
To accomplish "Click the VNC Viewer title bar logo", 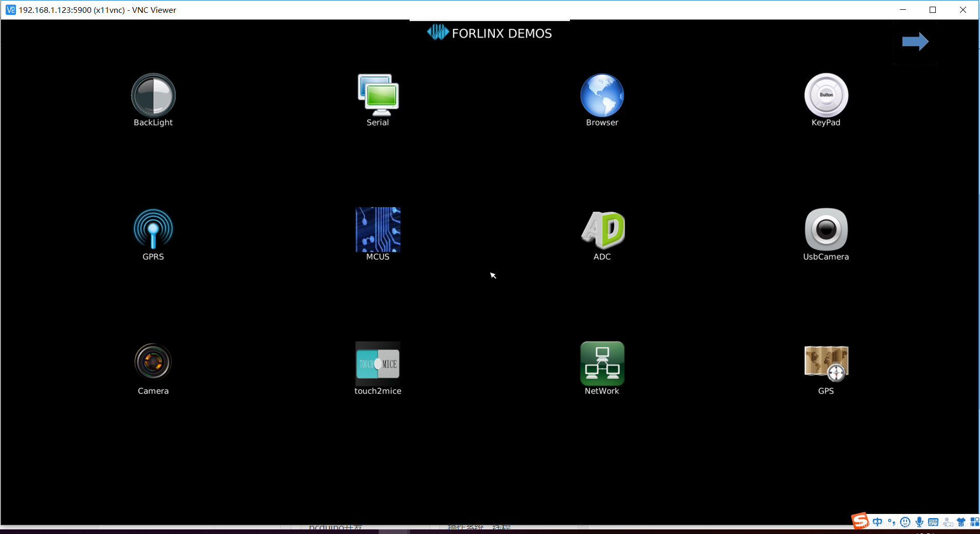I will pos(10,10).
